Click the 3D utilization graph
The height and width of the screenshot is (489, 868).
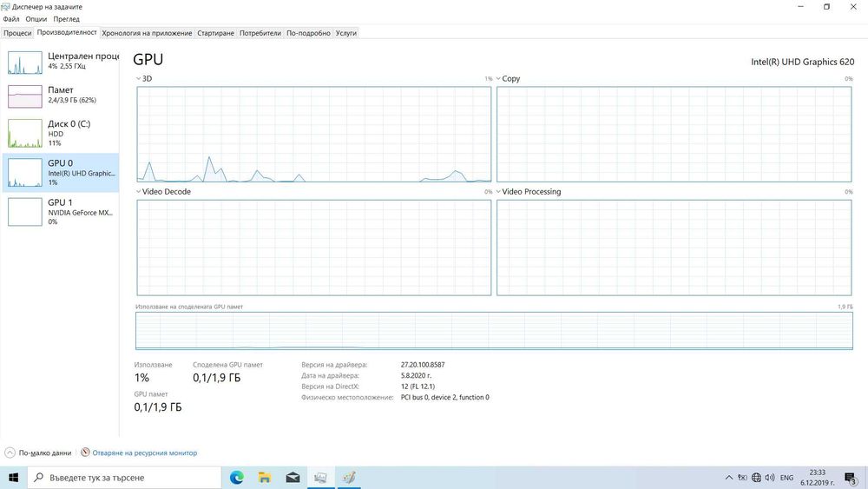point(314,134)
